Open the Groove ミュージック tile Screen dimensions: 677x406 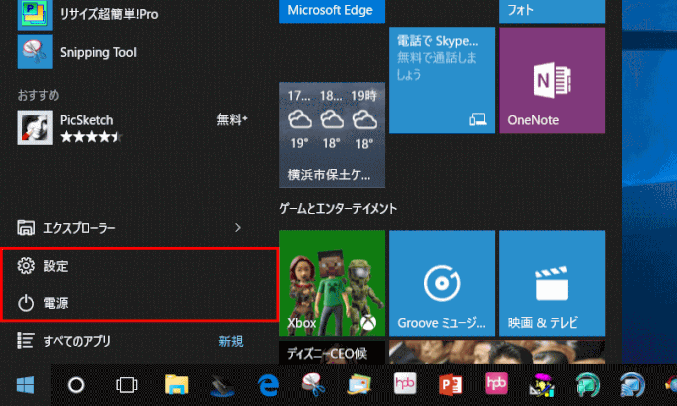click(x=442, y=283)
